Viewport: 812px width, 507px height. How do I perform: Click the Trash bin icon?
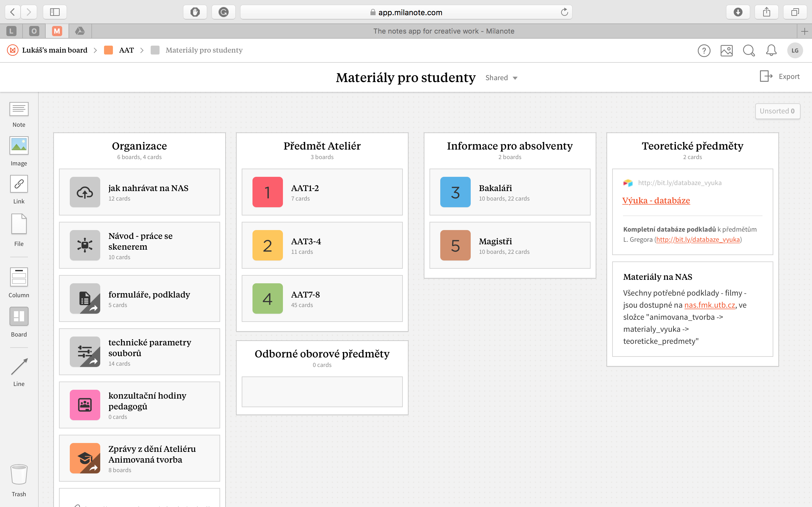[x=19, y=474]
